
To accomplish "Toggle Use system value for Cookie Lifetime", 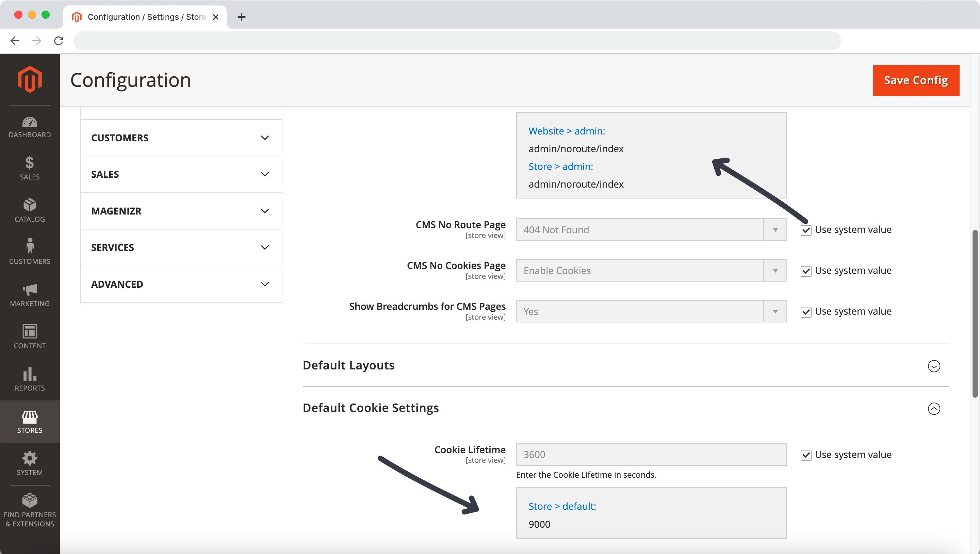I will click(806, 454).
